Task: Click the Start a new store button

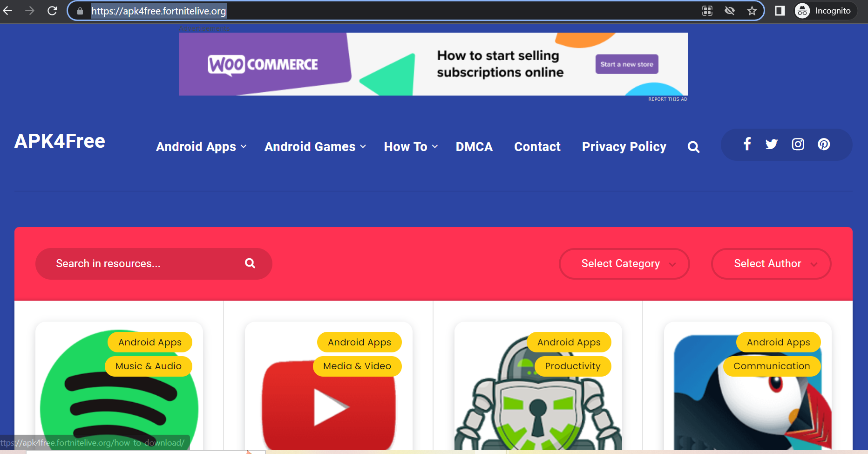Action: click(626, 64)
